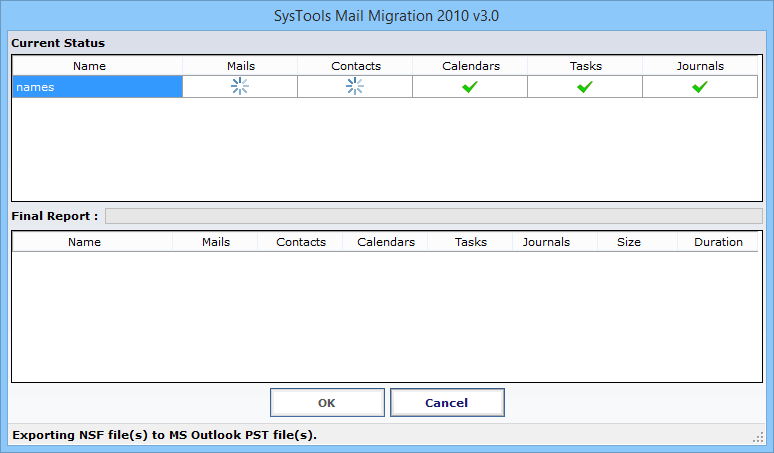This screenshot has height=453, width=774.
Task: Click the Mails column header in Current Status
Action: point(240,66)
